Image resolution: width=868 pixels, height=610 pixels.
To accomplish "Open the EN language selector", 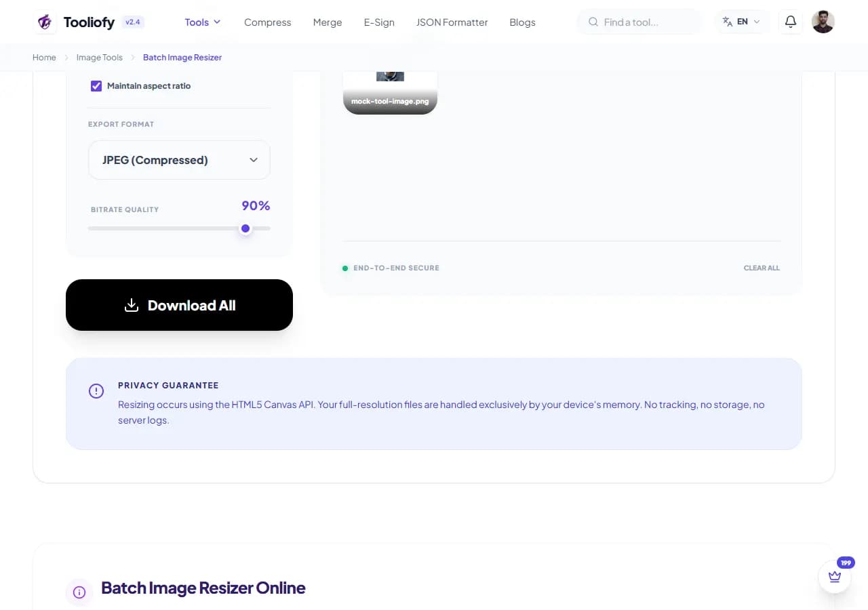I will click(x=742, y=22).
